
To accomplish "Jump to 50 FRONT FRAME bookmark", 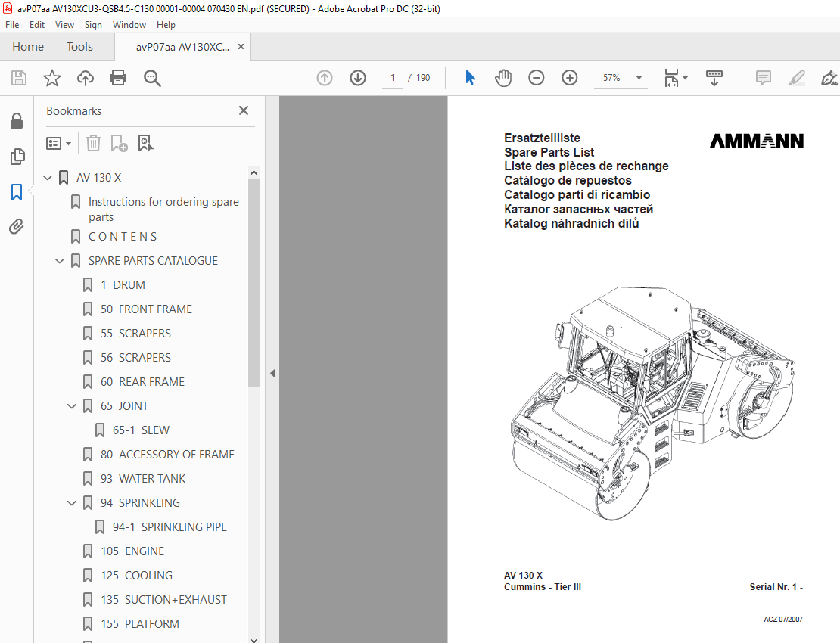I will (x=146, y=309).
